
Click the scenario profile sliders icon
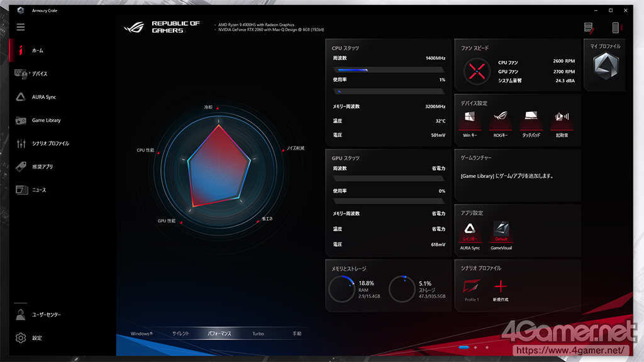coord(21,143)
